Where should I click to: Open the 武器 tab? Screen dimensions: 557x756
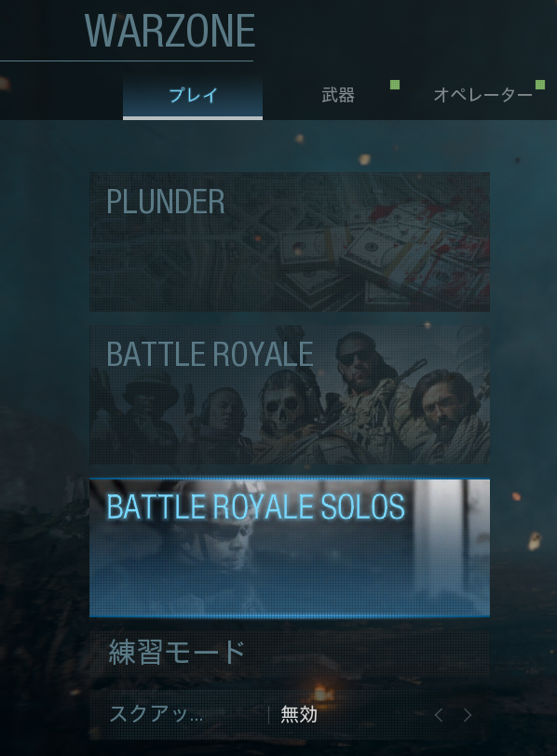coord(338,95)
